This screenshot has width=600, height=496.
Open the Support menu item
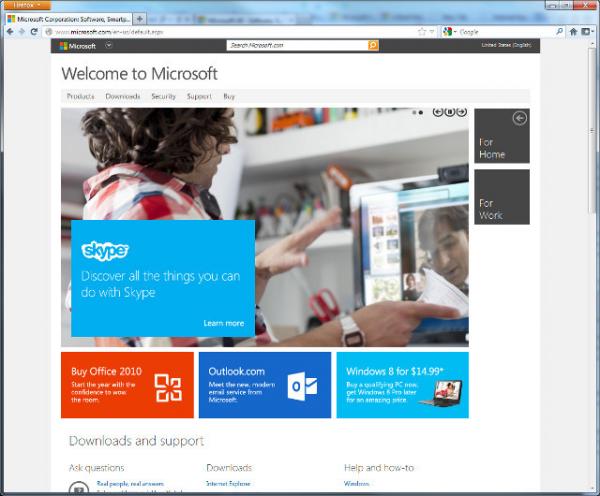tap(199, 96)
